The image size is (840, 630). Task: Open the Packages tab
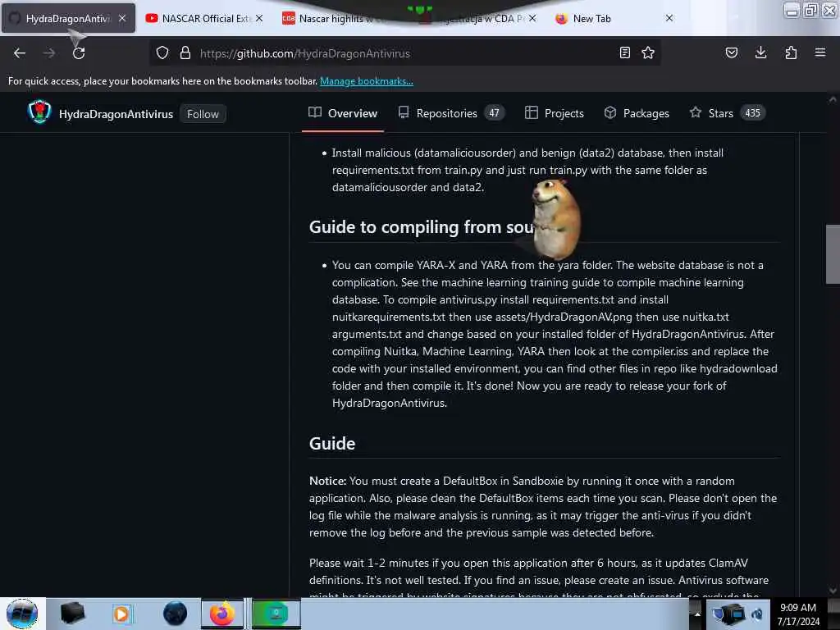pyautogui.click(x=637, y=113)
